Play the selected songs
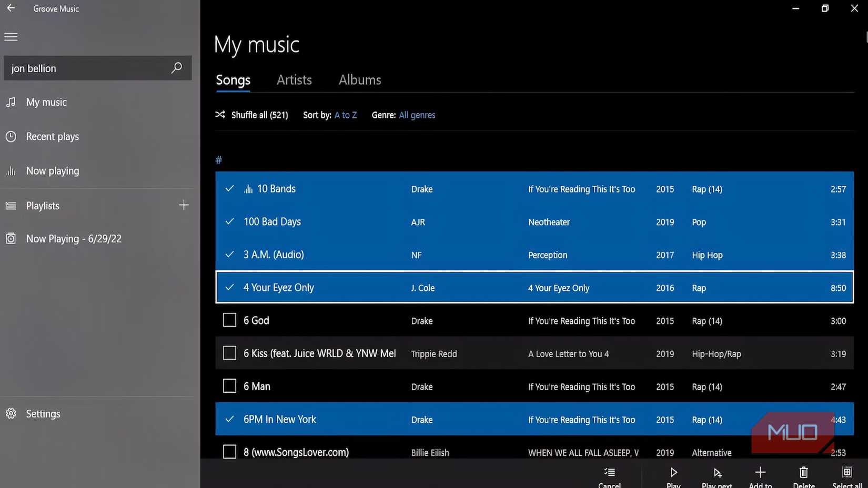Image resolution: width=868 pixels, height=488 pixels. (673, 476)
